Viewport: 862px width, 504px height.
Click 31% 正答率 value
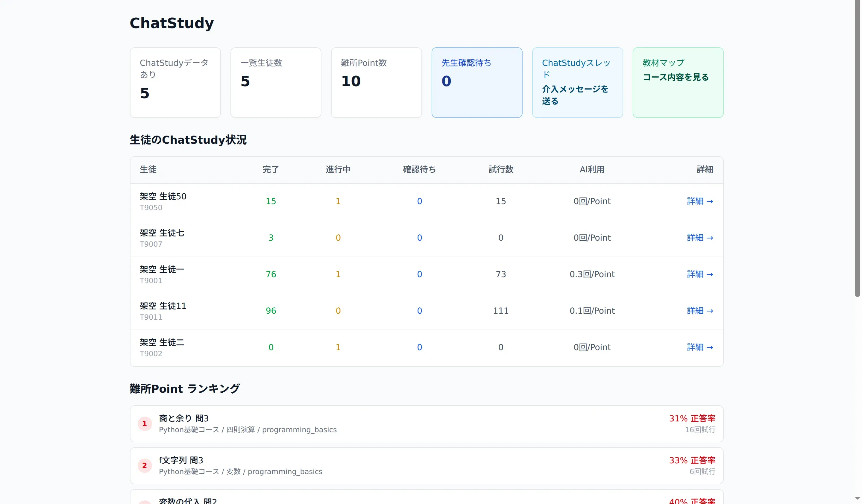692,418
